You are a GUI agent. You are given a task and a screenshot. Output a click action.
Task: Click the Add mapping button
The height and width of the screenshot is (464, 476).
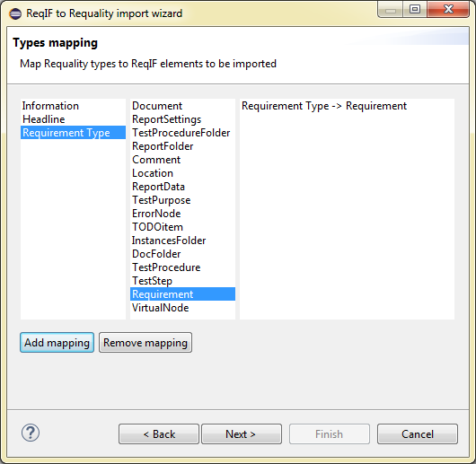coord(57,343)
